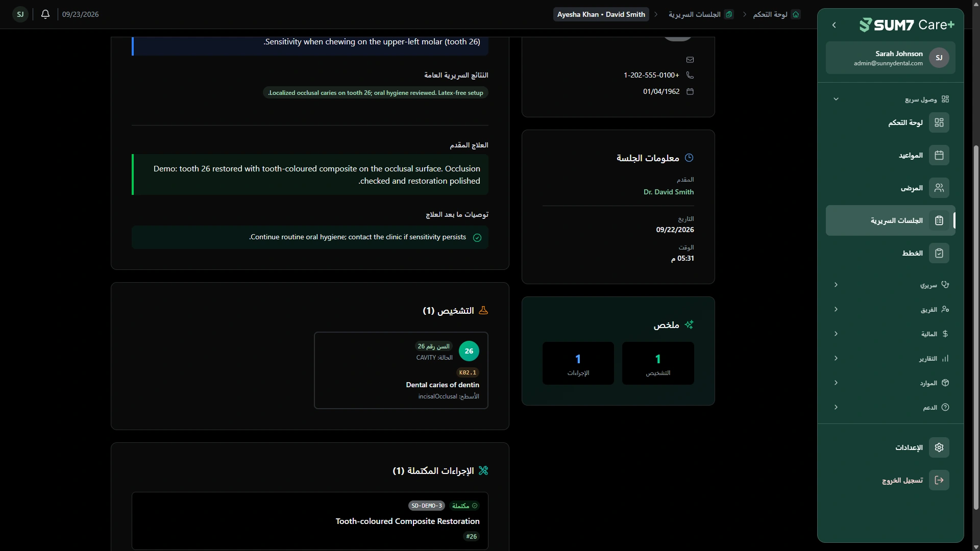Click the plans clipboard-check icon
980x551 pixels.
pyautogui.click(x=939, y=253)
